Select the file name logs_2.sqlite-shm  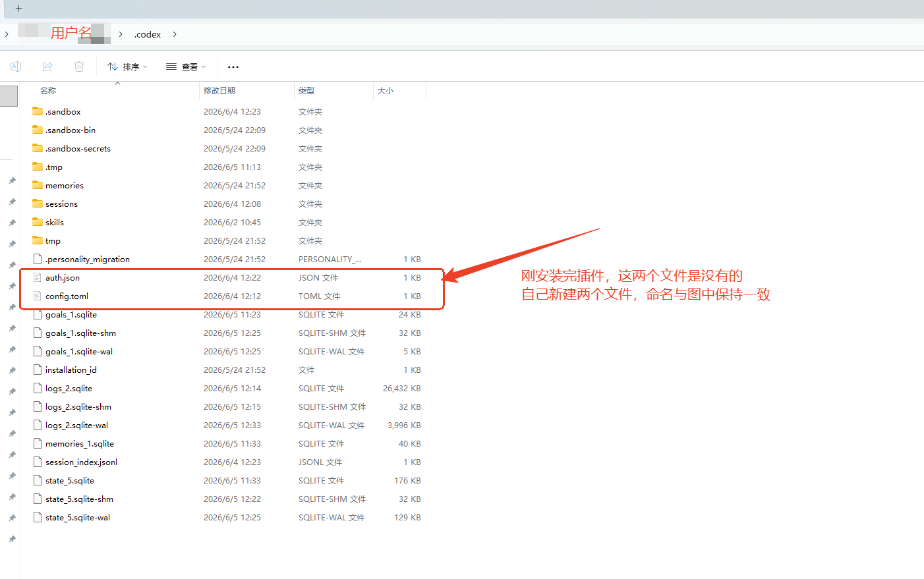(x=78, y=407)
